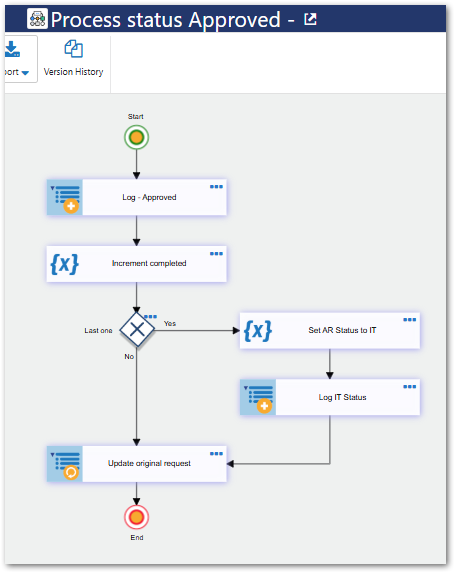Click the workflow icon beside the title

pos(37,18)
